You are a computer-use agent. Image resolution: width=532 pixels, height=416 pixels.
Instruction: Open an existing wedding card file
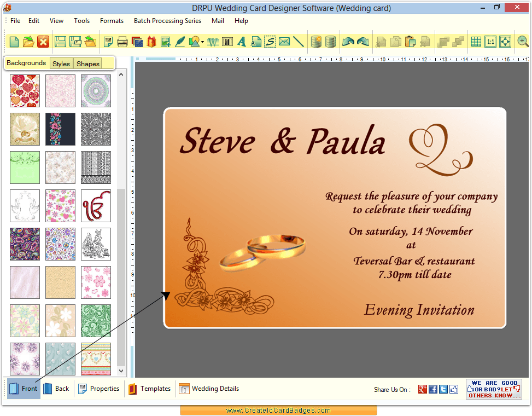[x=29, y=41]
